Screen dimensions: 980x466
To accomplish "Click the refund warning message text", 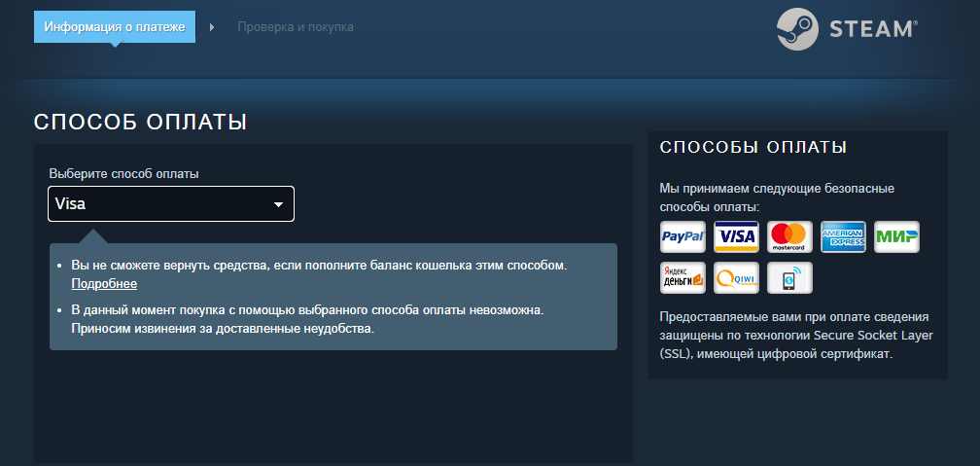I will [x=319, y=266].
